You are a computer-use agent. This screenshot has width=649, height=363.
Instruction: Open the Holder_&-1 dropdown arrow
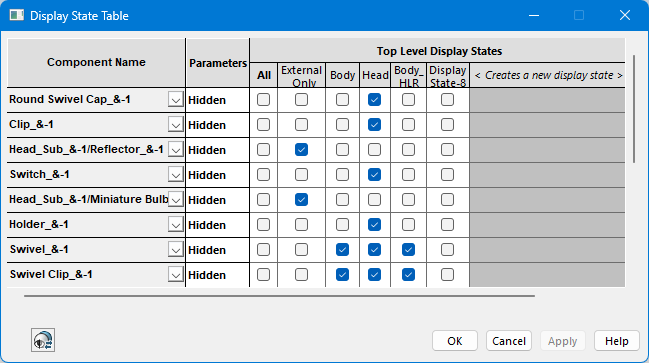[175, 225]
